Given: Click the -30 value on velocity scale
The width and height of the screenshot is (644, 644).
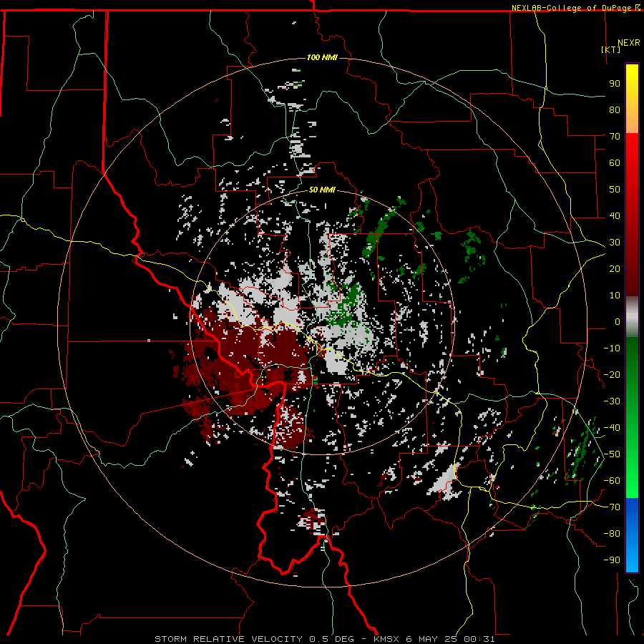Looking at the screenshot, I should click(x=612, y=401).
